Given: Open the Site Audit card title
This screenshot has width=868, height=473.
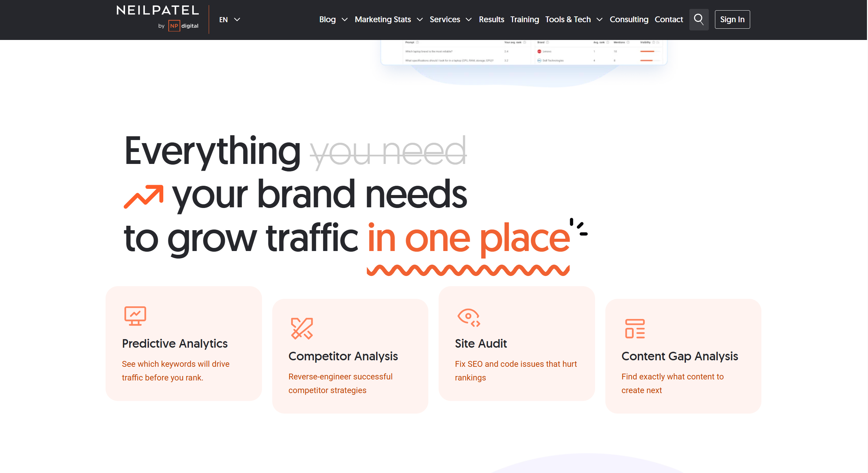Looking at the screenshot, I should click(481, 344).
